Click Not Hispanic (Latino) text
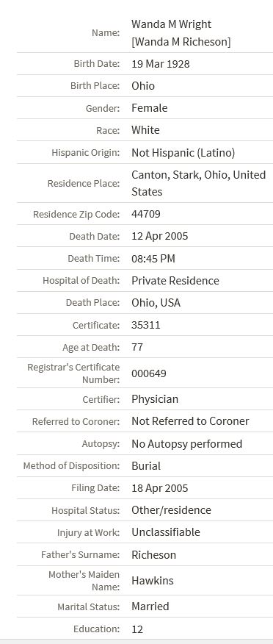This screenshot has width=273, height=644. [x=183, y=153]
